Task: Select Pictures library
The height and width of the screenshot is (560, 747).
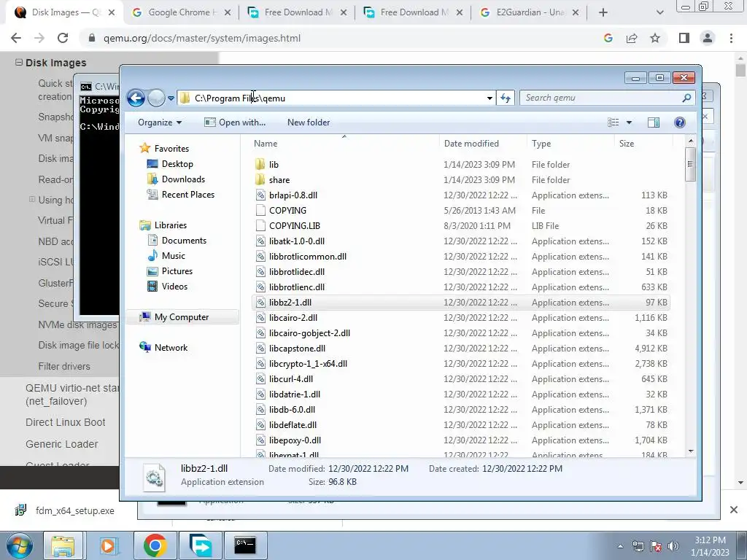Action: 177,271
